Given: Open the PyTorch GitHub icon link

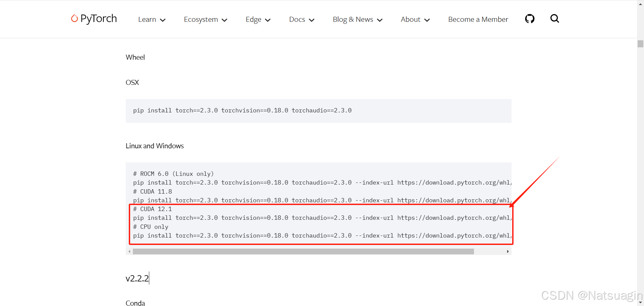Looking at the screenshot, I should [530, 19].
